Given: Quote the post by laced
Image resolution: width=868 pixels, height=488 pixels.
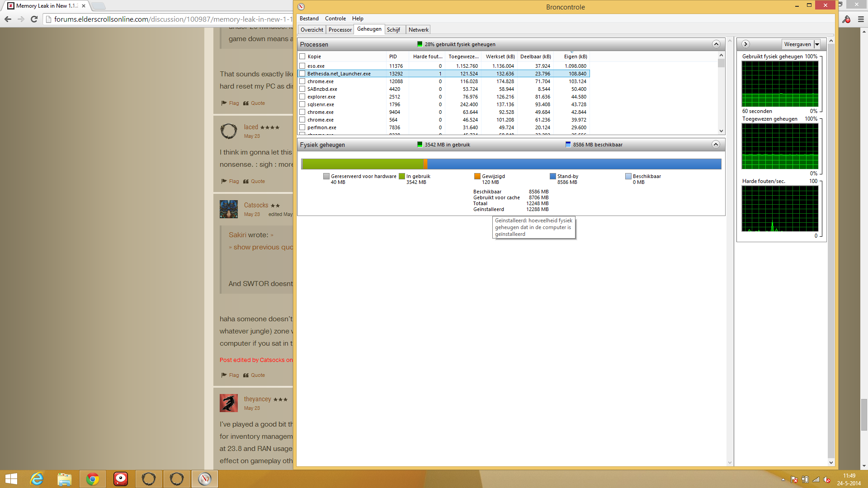Looking at the screenshot, I should (254, 181).
